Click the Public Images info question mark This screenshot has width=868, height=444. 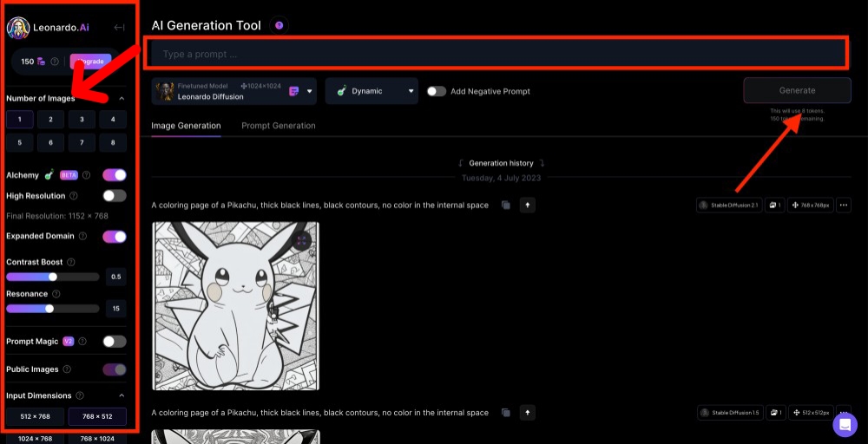click(67, 369)
